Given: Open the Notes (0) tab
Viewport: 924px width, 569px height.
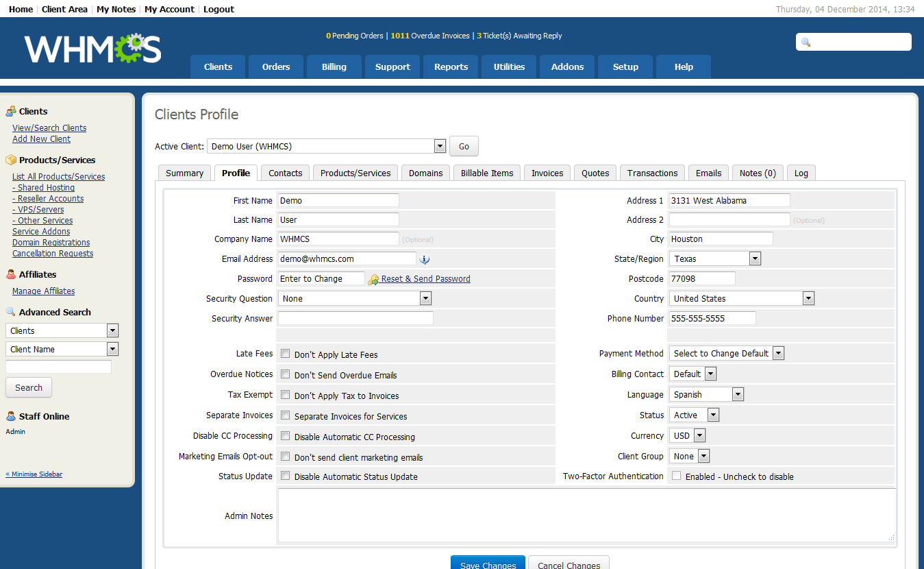Looking at the screenshot, I should tap(758, 173).
